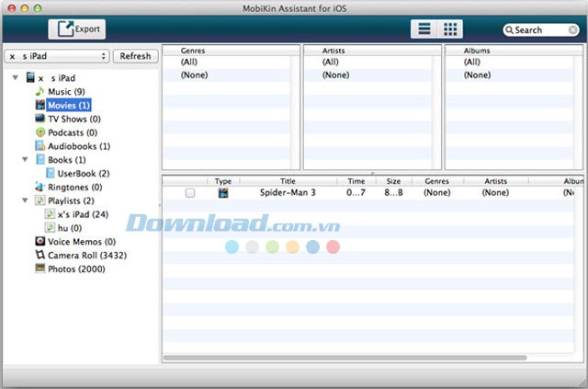Sort the list by Size column
This screenshot has height=389, width=588.
393,181
